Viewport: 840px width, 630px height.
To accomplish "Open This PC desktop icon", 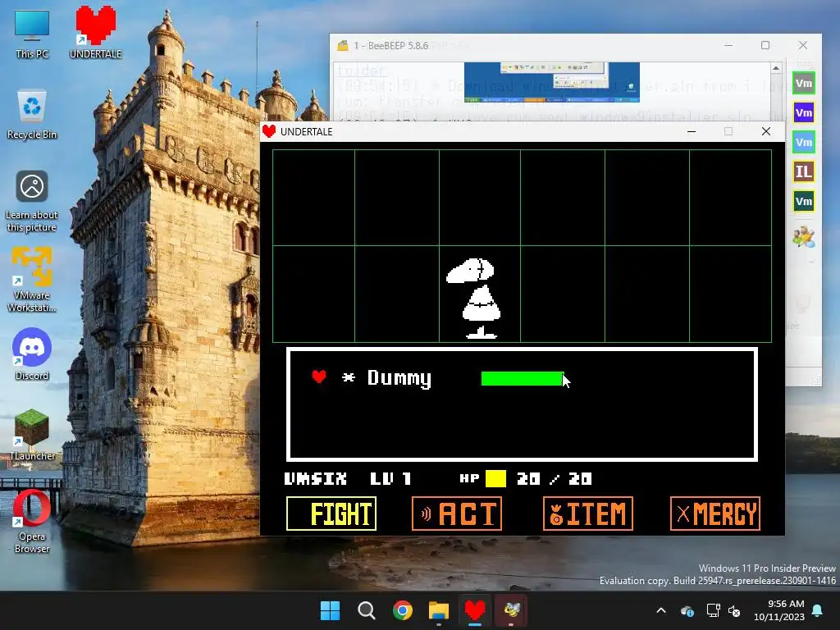I will tap(32, 33).
